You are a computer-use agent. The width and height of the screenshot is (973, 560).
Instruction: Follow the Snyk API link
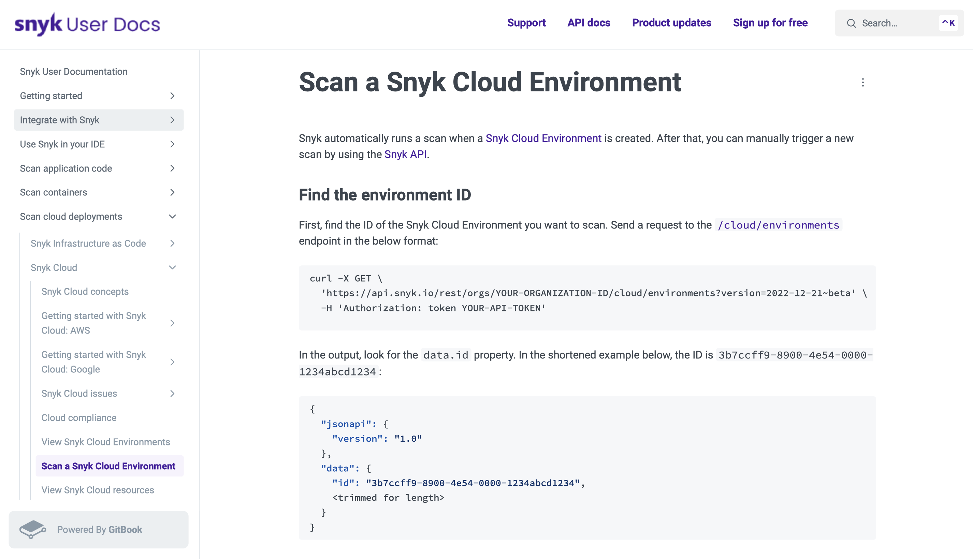tap(405, 154)
